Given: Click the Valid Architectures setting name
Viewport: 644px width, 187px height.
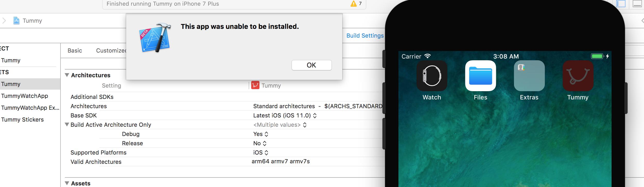Looking at the screenshot, I should click(x=96, y=162).
